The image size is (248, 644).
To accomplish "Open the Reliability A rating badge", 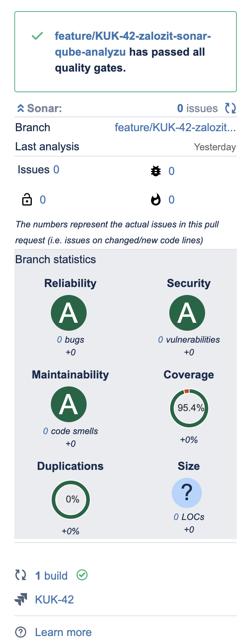I will (69, 313).
